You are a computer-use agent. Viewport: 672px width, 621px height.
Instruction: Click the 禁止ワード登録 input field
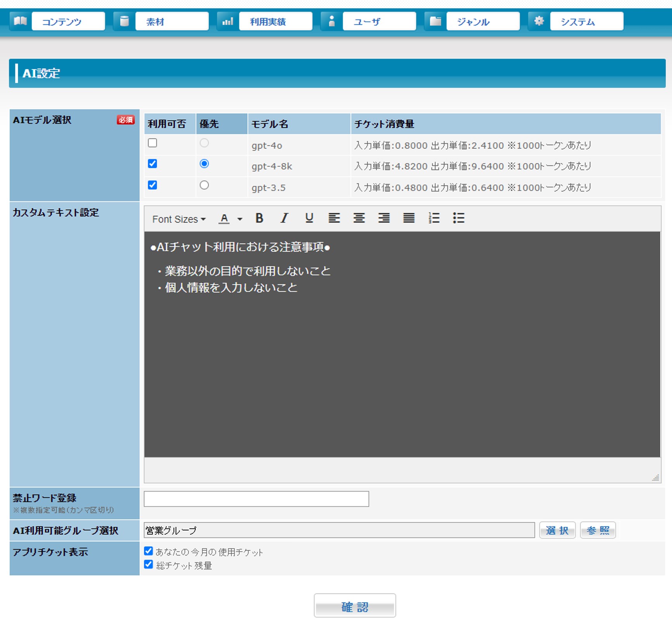256,499
